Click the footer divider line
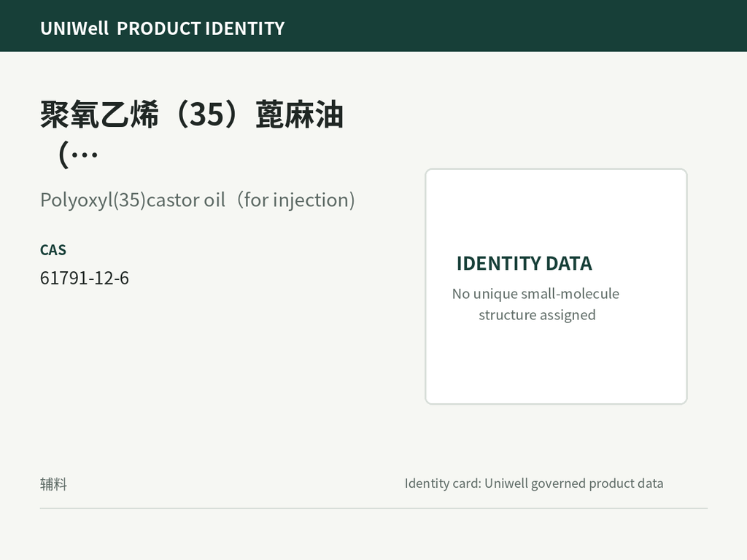Screen dimensions: 747x560 (x=373, y=508)
